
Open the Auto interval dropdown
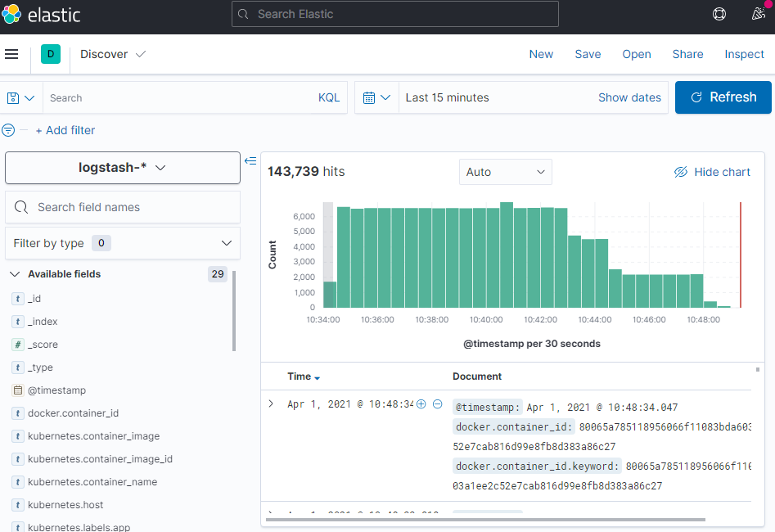tap(505, 172)
